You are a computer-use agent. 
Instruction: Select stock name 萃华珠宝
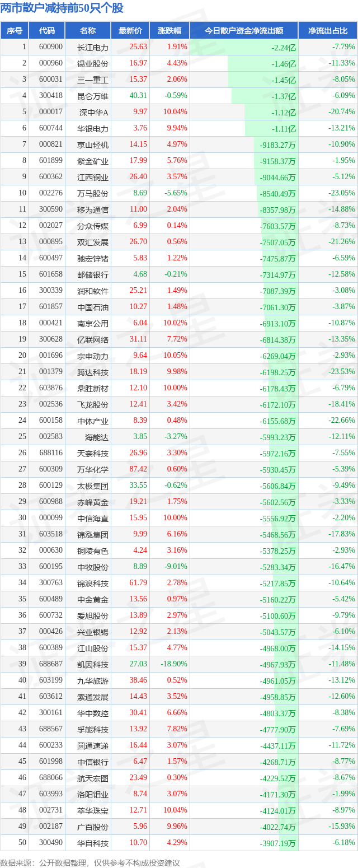pos(93,811)
